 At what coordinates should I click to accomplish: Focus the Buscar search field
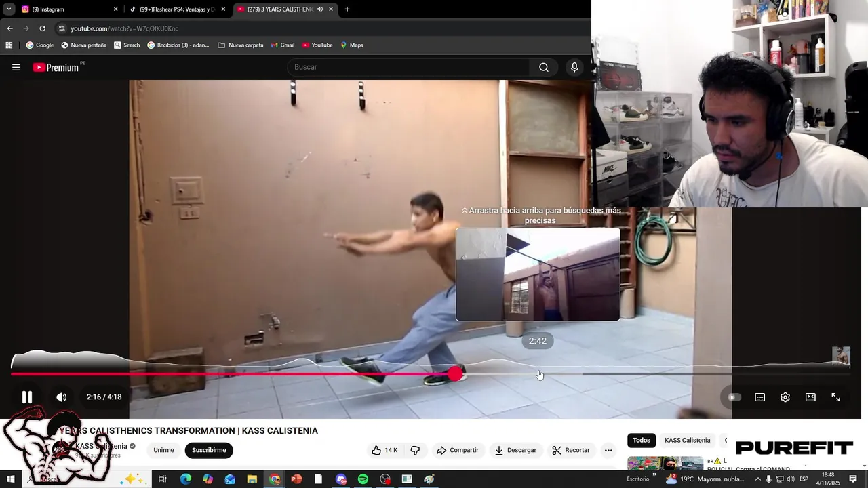pos(408,67)
